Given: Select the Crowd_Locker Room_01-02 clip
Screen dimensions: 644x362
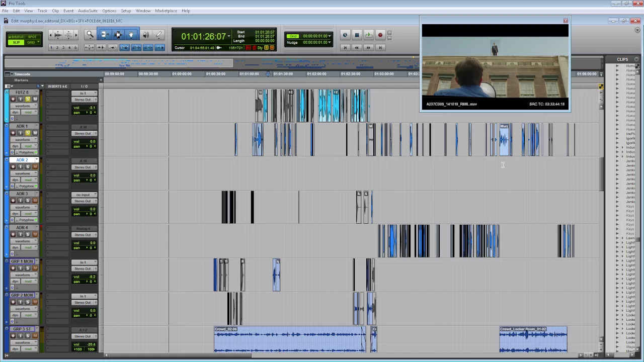Looking at the screenshot, I should pyautogui.click(x=533, y=340).
